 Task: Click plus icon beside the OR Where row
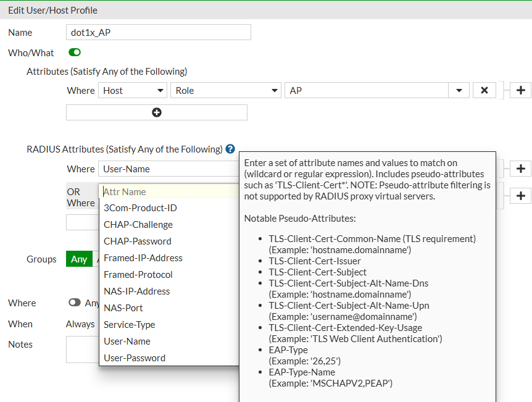(520, 196)
